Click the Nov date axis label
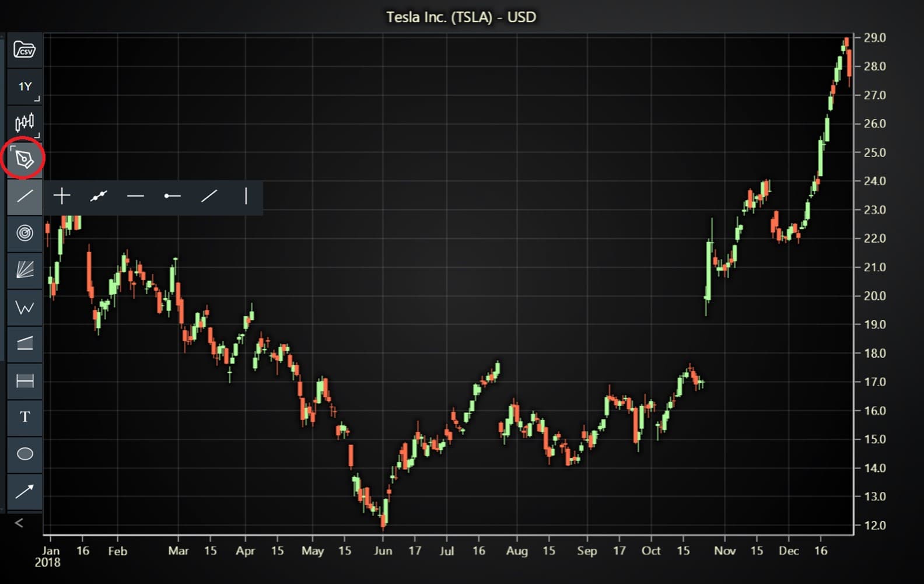Image resolution: width=924 pixels, height=584 pixels. click(x=724, y=551)
